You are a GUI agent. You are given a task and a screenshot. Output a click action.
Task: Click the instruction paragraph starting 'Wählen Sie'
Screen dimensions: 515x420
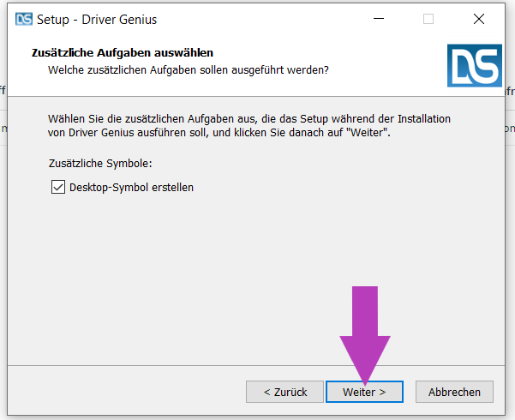tap(249, 125)
